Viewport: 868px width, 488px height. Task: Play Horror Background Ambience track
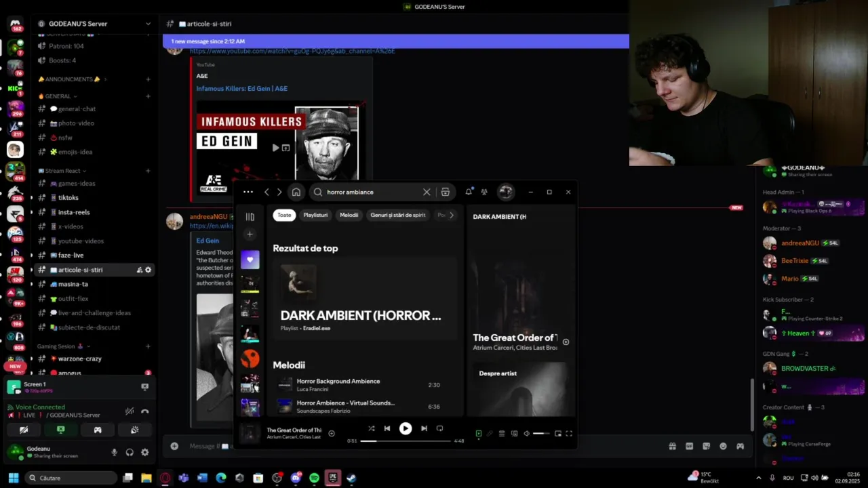click(365, 385)
